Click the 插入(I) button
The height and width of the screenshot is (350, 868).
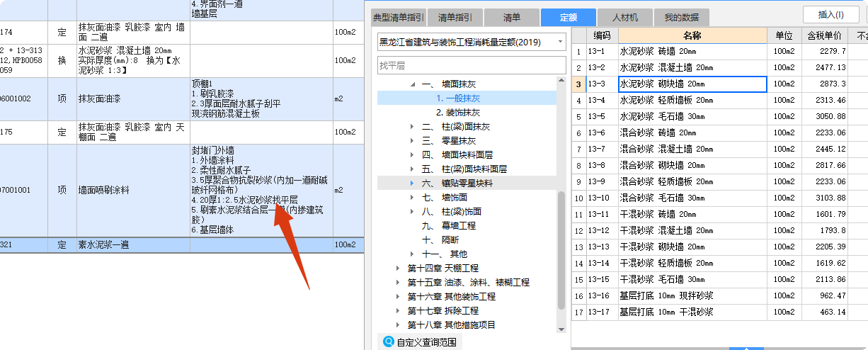[x=830, y=14]
